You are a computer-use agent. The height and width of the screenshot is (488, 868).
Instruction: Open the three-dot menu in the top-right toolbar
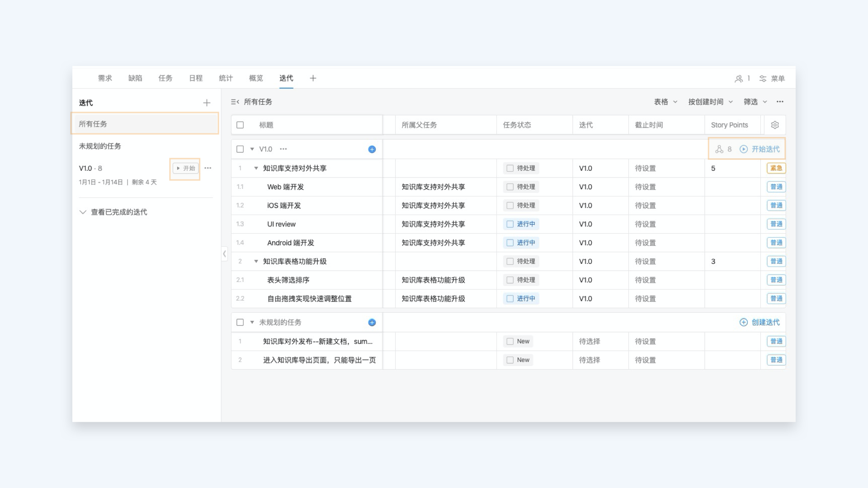pyautogui.click(x=780, y=102)
